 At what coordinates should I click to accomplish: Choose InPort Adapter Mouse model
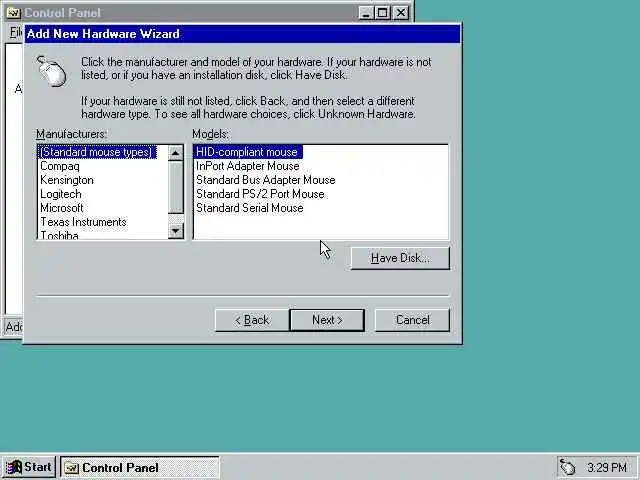[x=247, y=166]
